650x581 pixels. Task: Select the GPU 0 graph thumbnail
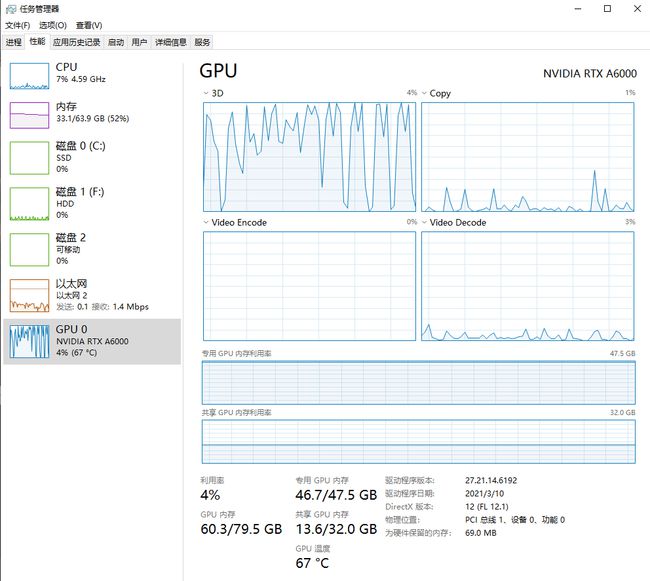tap(29, 341)
